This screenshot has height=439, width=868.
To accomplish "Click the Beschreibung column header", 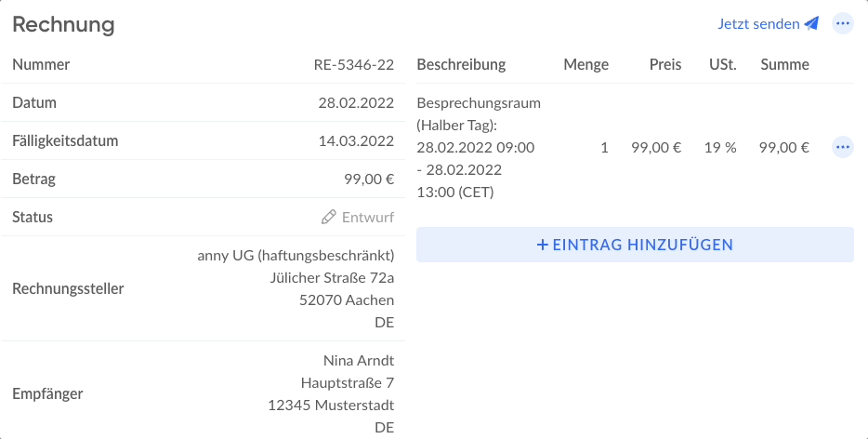I will point(461,65).
